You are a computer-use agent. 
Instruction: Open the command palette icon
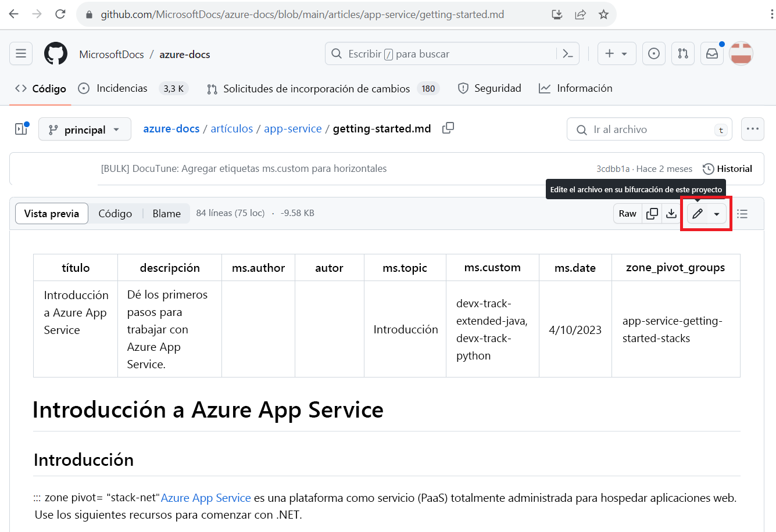pyautogui.click(x=568, y=54)
